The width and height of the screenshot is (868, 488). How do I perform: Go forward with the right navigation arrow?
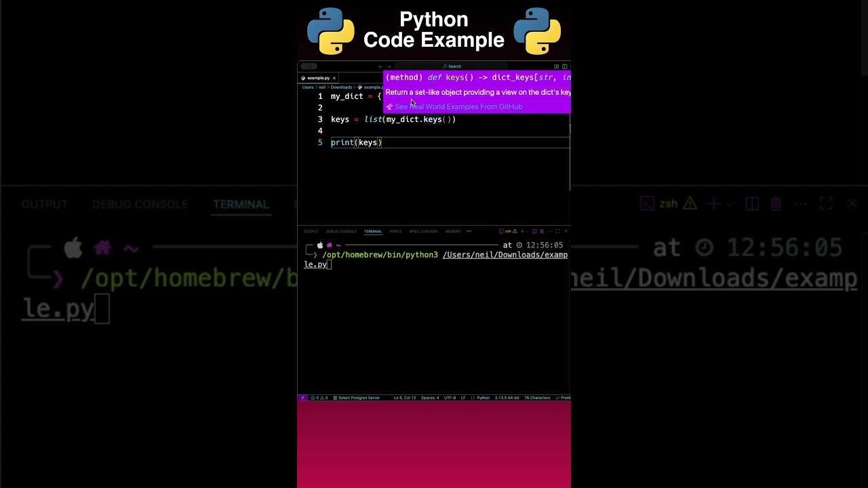(389, 66)
